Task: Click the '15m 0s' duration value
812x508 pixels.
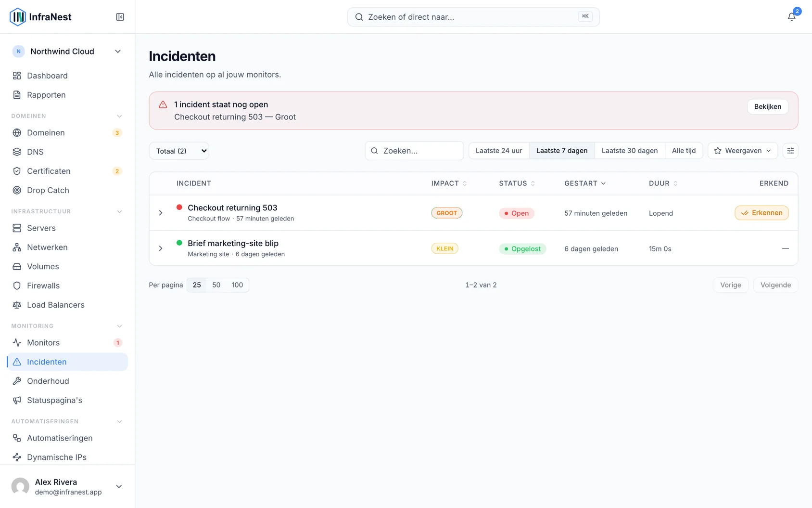Action: (x=660, y=249)
